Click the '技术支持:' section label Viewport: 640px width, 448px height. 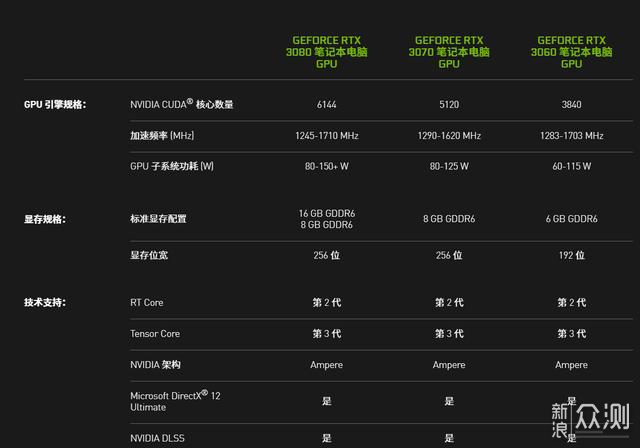[x=45, y=302]
